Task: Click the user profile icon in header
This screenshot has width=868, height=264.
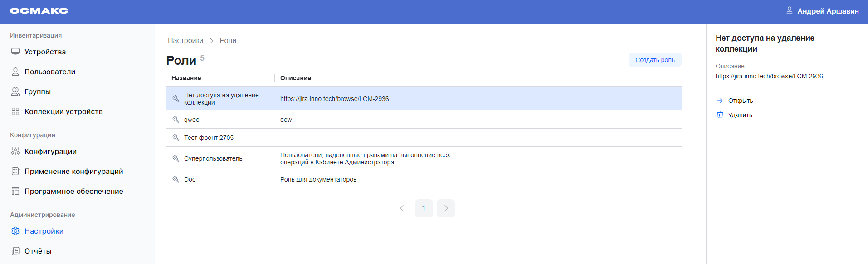Action: click(789, 10)
